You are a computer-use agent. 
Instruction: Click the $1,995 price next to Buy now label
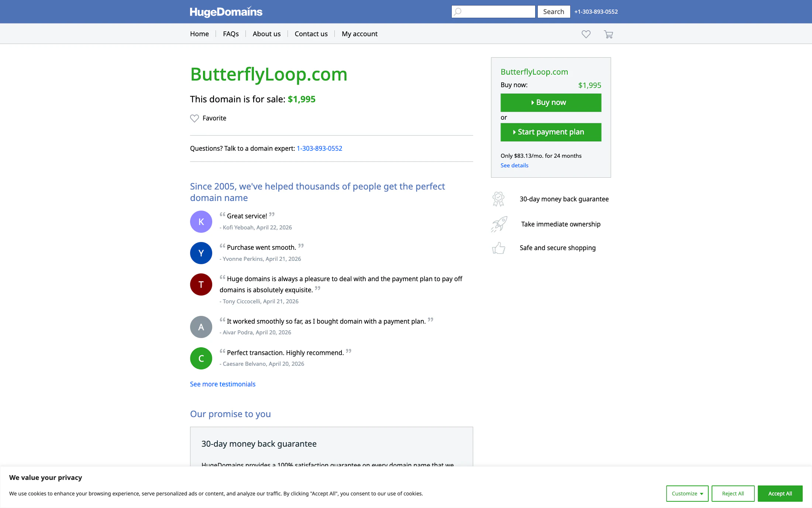coord(589,85)
